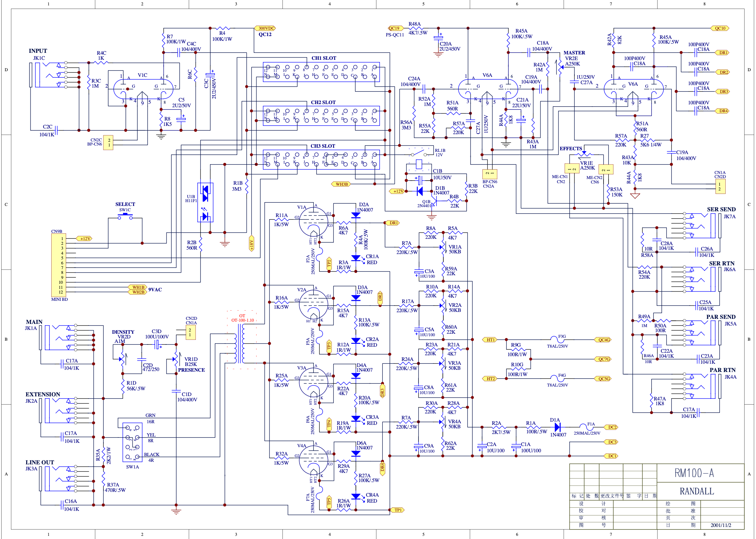Click the 300VDC net label tag
The height and width of the screenshot is (539, 756).
(265, 28)
